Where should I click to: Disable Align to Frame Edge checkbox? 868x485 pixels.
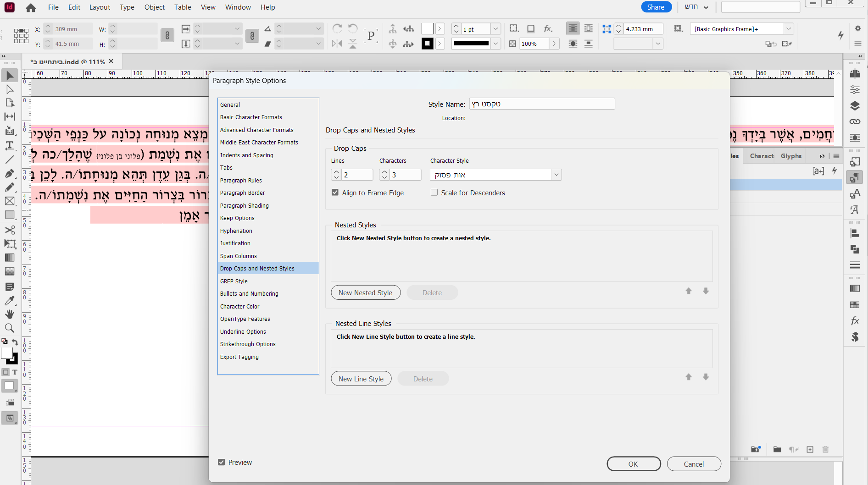click(x=335, y=193)
